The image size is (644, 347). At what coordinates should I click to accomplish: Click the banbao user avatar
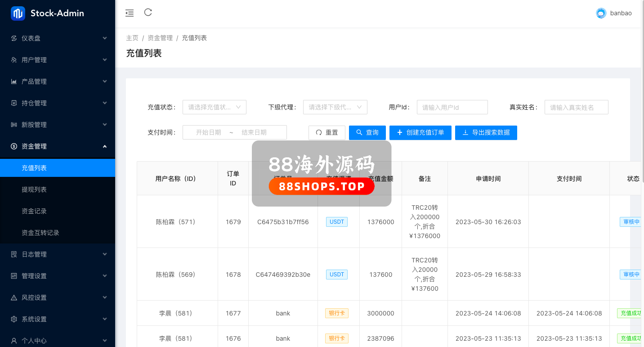tap(601, 14)
